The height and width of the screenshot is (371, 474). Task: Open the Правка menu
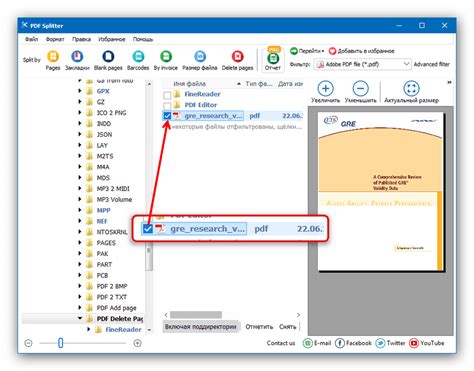click(81, 39)
